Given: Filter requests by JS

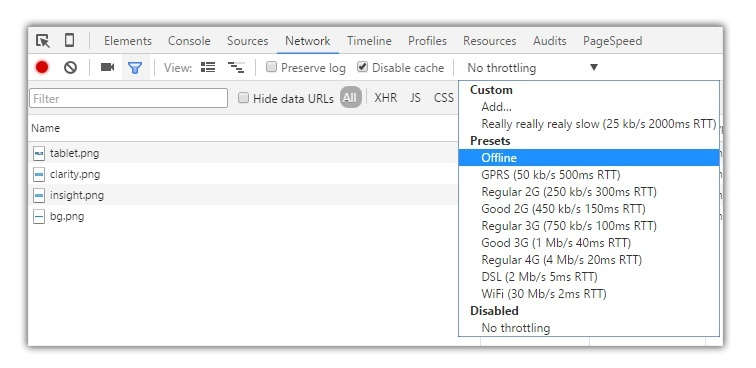Looking at the screenshot, I should pos(415,98).
